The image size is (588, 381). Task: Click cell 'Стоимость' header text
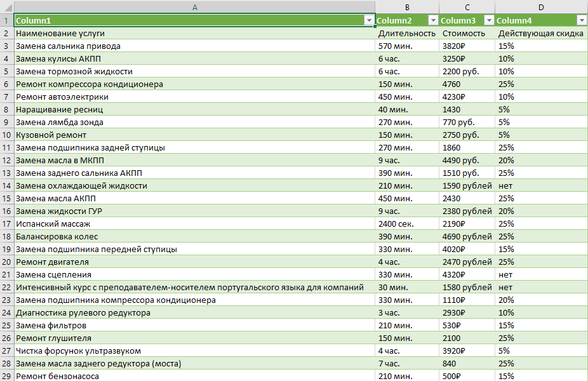click(x=464, y=34)
